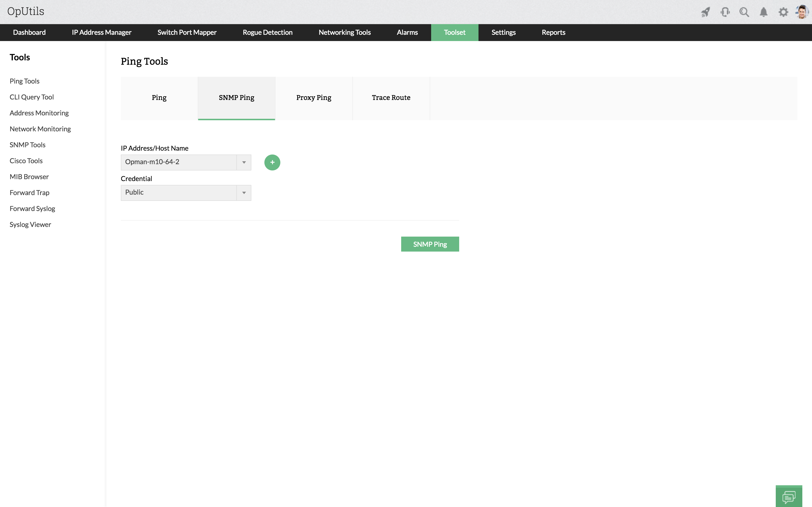Click the gear settings icon
The width and height of the screenshot is (812, 507).
click(783, 12)
